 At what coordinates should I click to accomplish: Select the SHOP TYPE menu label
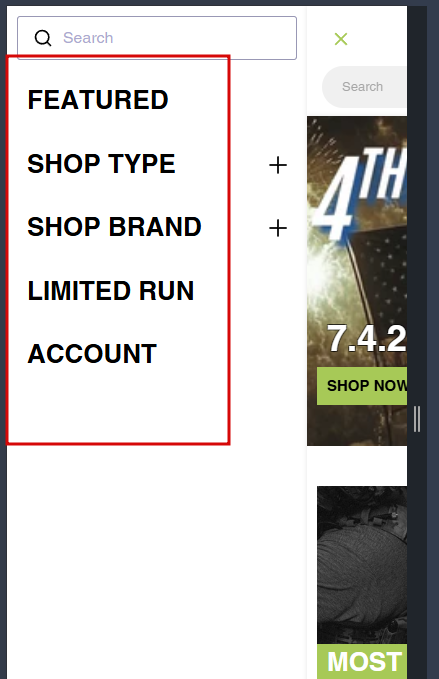pyautogui.click(x=101, y=164)
